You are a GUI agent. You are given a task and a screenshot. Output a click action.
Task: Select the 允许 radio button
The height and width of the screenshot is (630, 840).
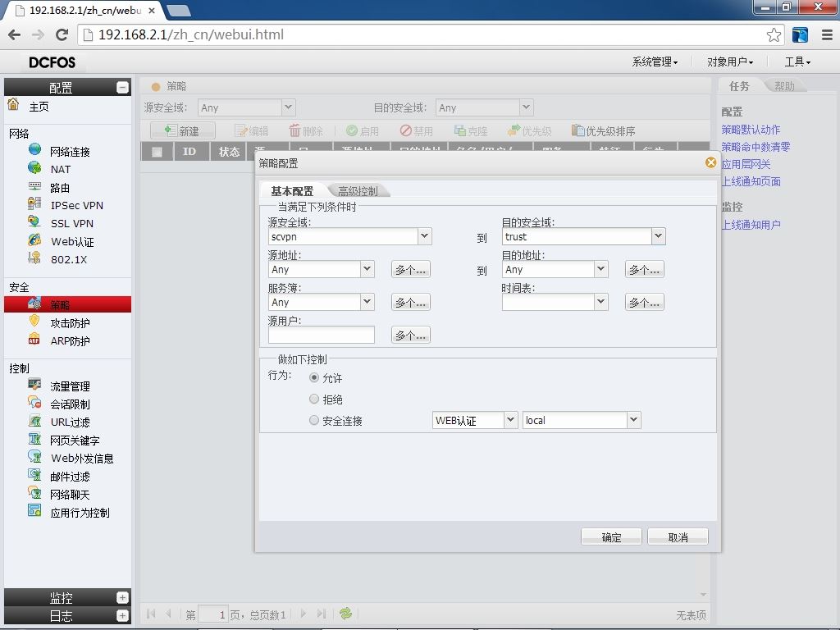[314, 377]
